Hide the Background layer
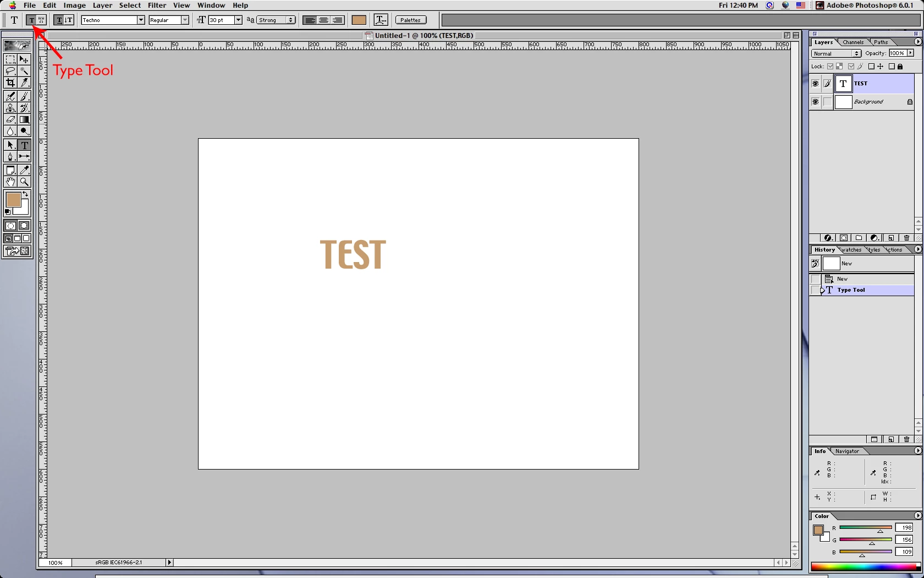Screen dimensions: 924x578 point(815,102)
